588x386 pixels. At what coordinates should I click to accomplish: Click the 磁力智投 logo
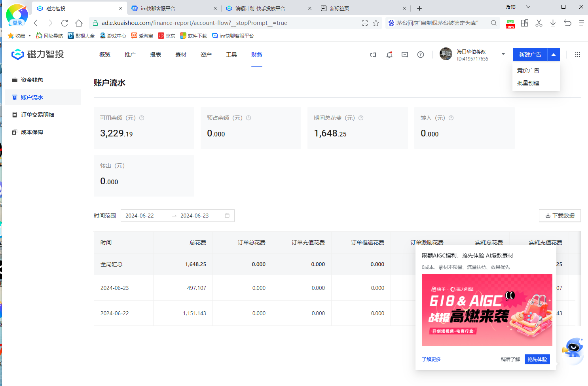tap(38, 54)
